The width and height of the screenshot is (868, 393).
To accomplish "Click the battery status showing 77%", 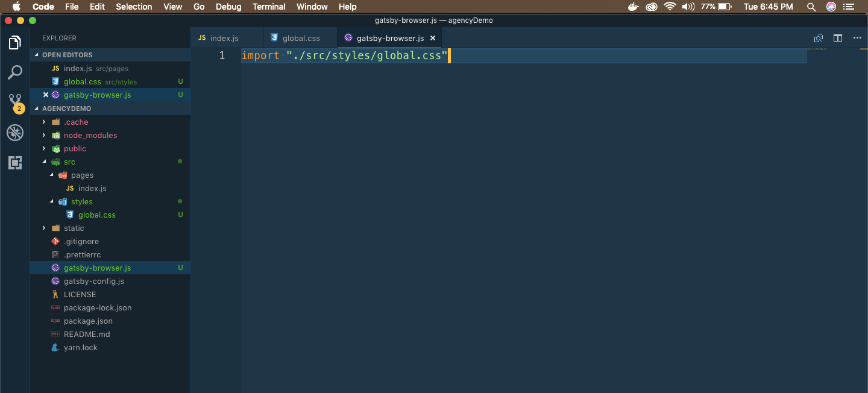I will tap(716, 7).
